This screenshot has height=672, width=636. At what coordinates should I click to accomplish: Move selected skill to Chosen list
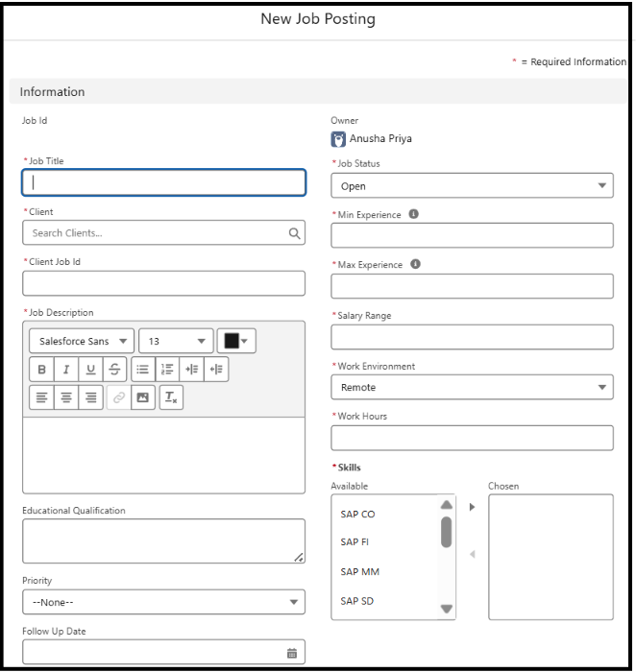pyautogui.click(x=472, y=507)
